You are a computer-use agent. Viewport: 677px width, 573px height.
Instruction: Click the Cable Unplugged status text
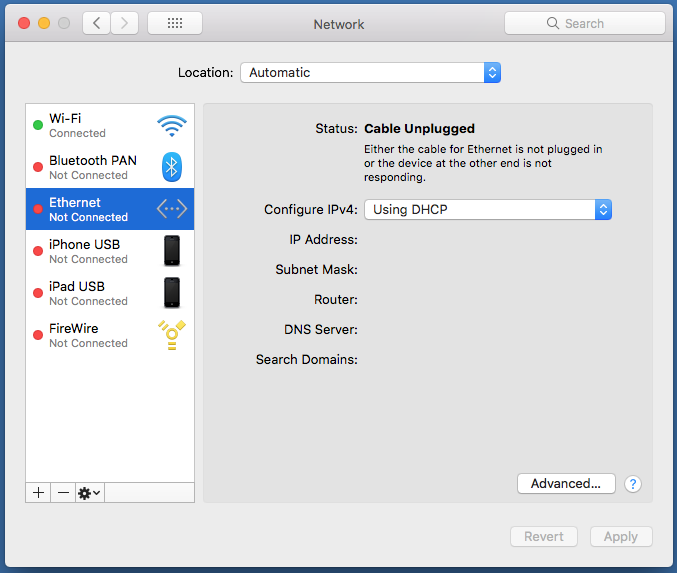[x=419, y=129]
